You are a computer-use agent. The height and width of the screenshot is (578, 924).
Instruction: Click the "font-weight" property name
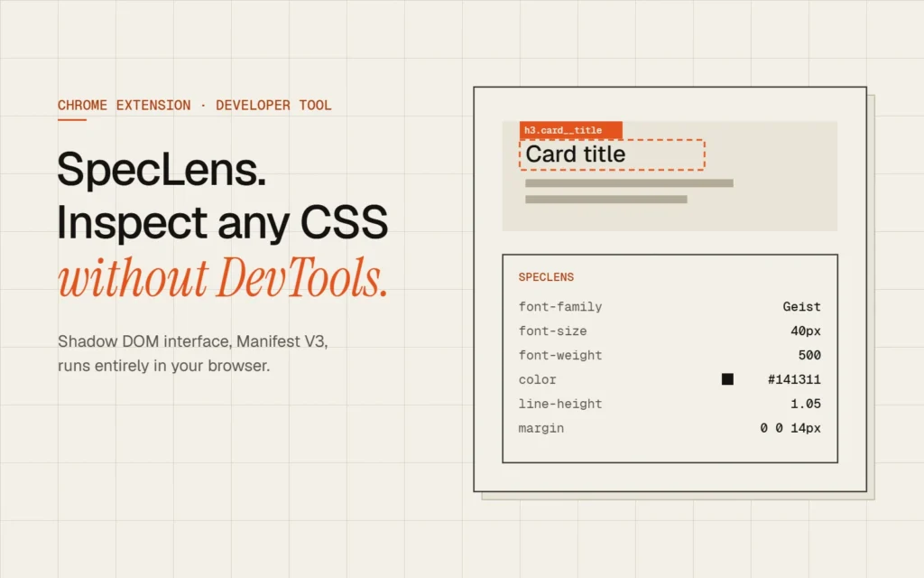click(559, 355)
